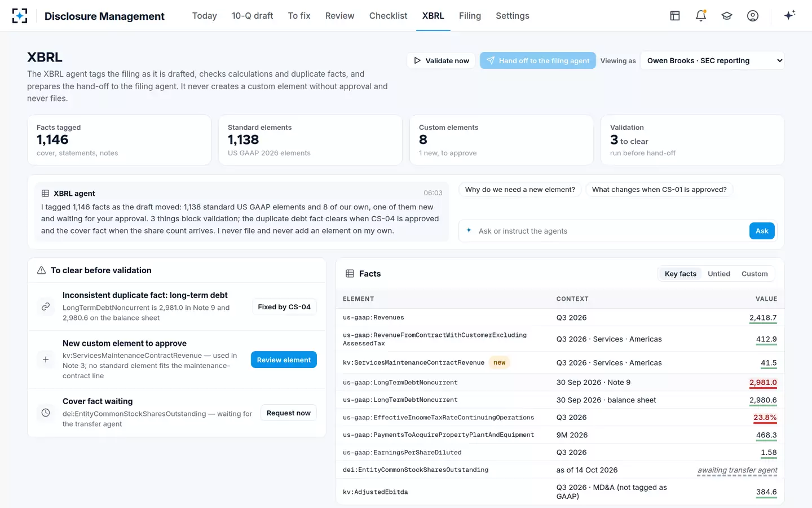This screenshot has width=812, height=508.
Task: Run Validate now
Action: tap(442, 60)
